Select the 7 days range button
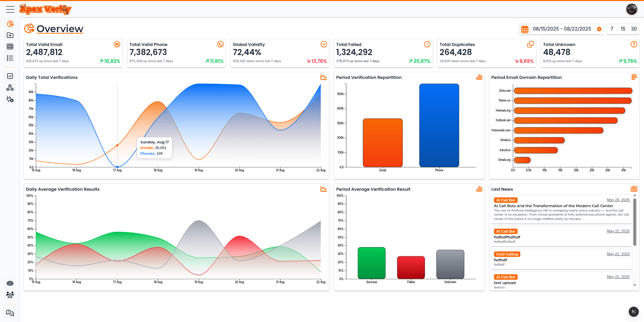The image size is (644, 322). 612,29
